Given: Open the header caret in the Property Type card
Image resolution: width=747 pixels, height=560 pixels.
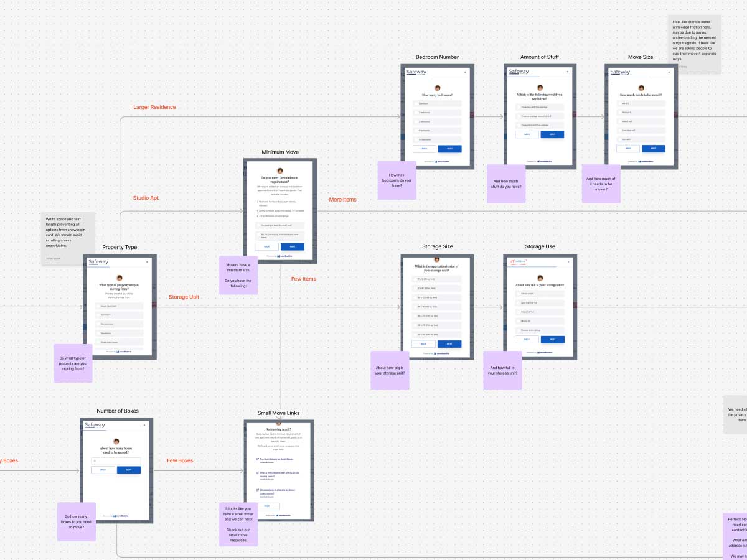Looking at the screenshot, I should pyautogui.click(x=147, y=262).
